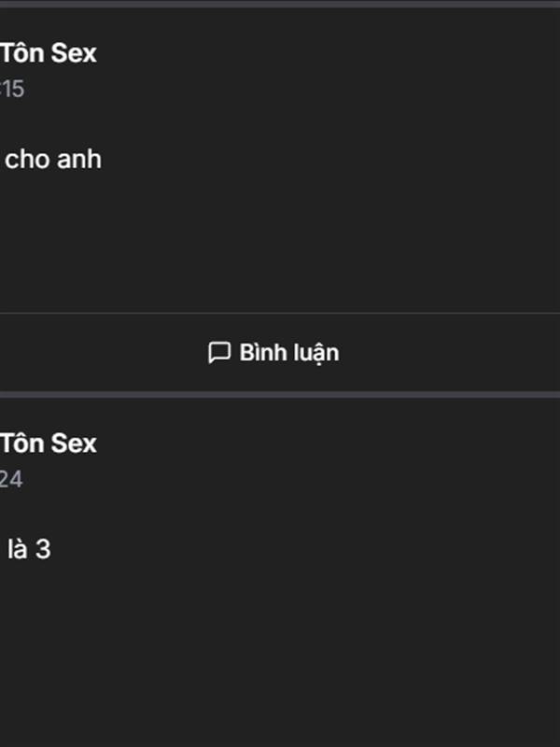This screenshot has height=747, width=560.
Task: Open second post's author name Tôn Sex
Action: pos(49,444)
